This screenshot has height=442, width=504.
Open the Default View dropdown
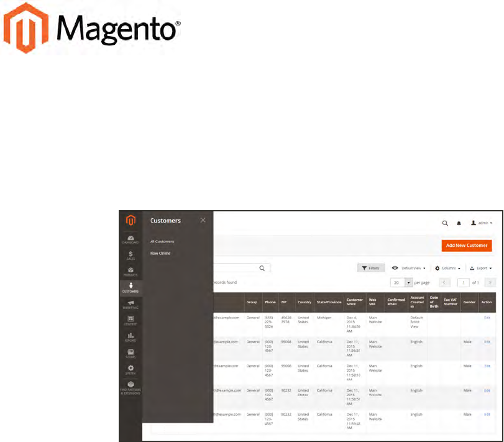pyautogui.click(x=408, y=268)
